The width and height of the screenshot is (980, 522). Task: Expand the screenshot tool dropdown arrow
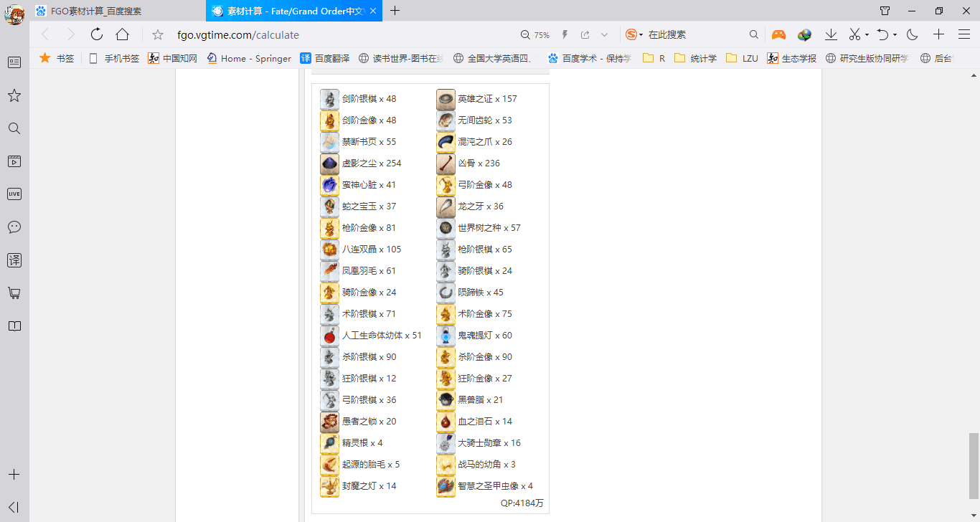[x=867, y=34]
